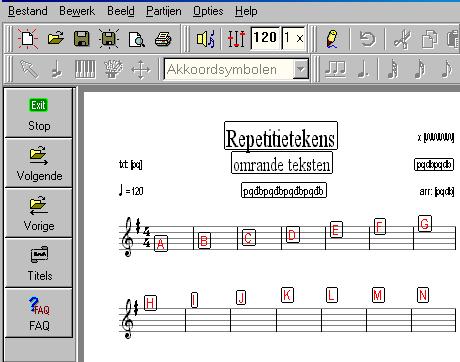Click rehearsal mark J

pyautogui.click(x=241, y=297)
